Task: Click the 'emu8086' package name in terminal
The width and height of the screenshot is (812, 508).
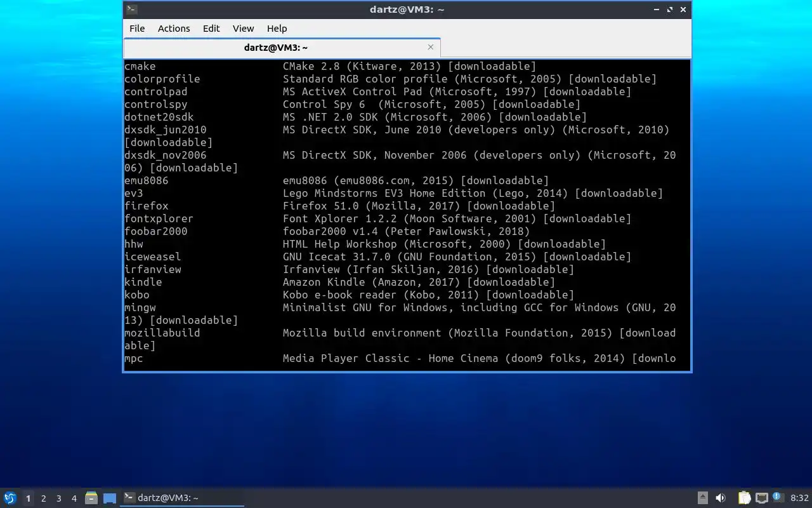Action: coord(147,180)
